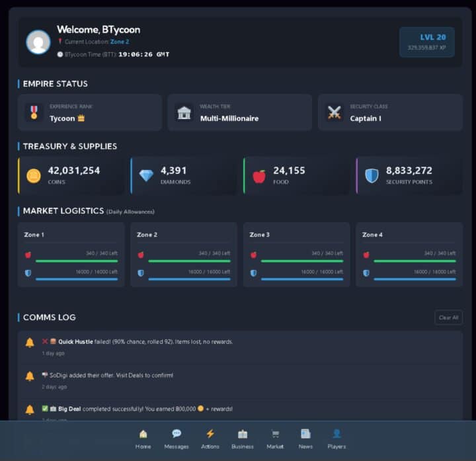Viewport: 476px width, 461px height.
Task: Switch to the Business tab
Action: tap(243, 439)
